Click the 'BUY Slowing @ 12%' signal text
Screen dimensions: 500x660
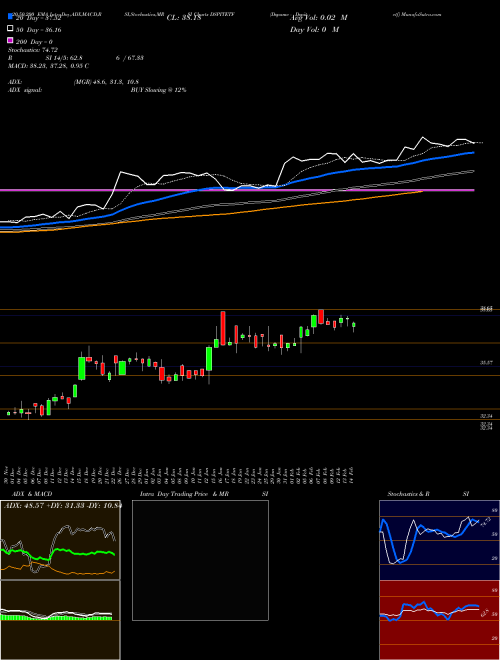click(x=158, y=90)
